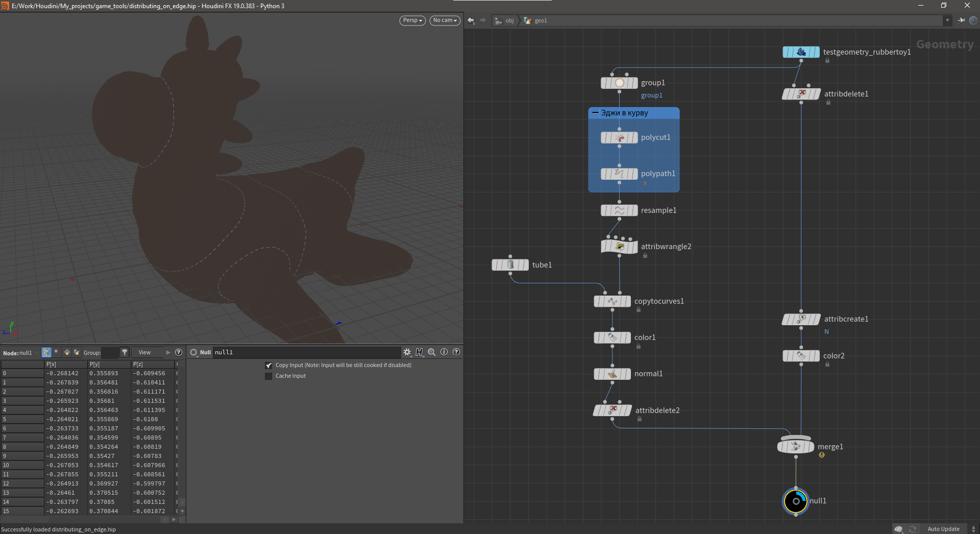
Task: Toggle the lock badge under testgeometry_rubbertoy1
Action: (827, 61)
